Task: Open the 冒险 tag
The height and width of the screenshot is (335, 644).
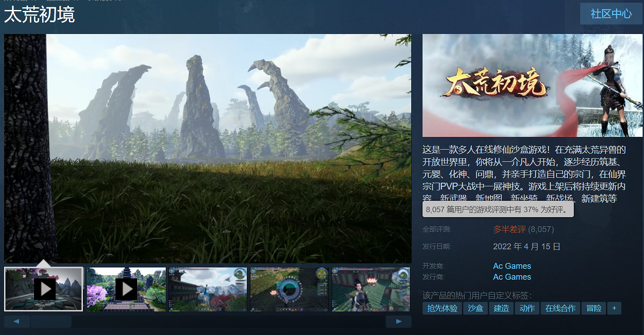Action: [x=593, y=309]
